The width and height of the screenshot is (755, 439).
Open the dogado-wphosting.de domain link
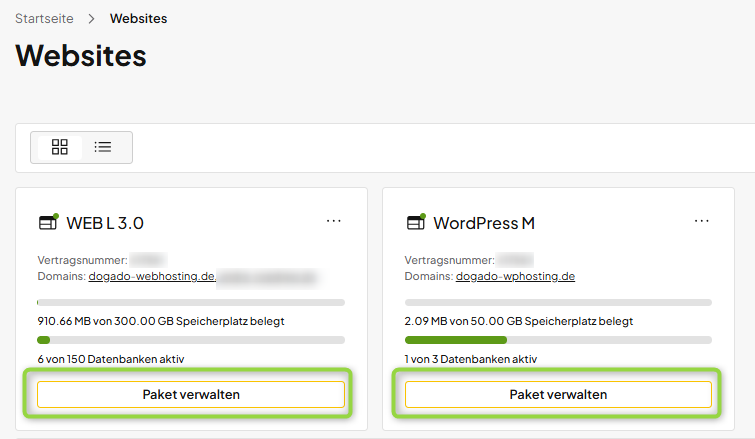(515, 276)
